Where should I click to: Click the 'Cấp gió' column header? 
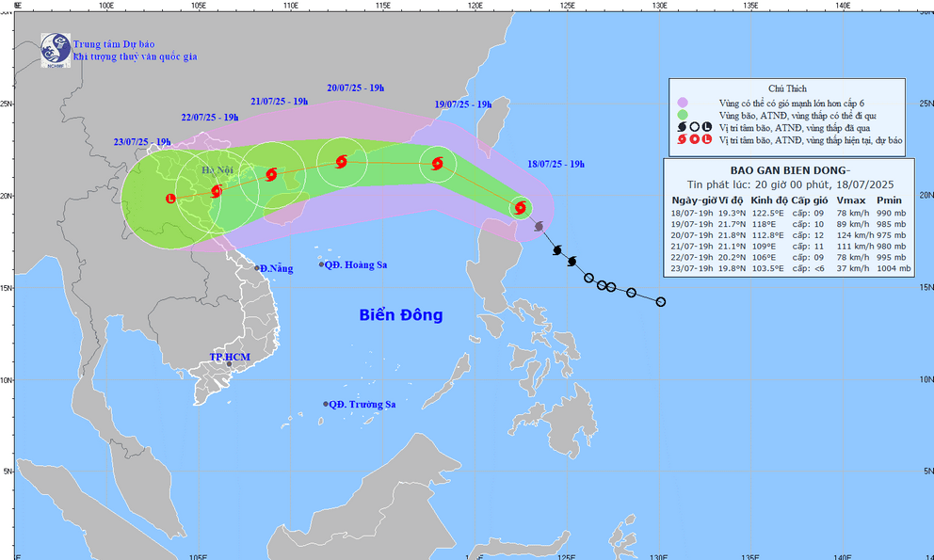810,200
